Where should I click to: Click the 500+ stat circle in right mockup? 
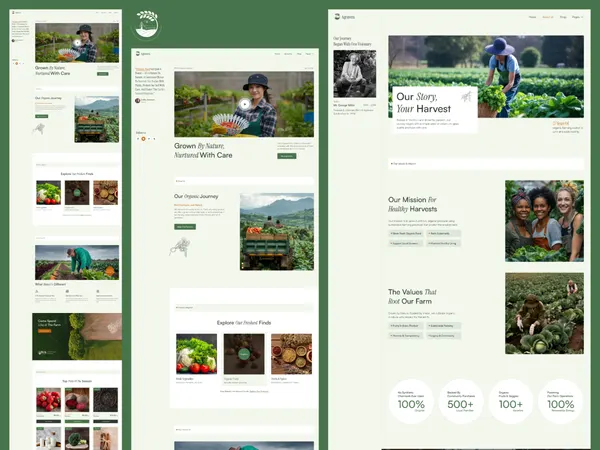(x=461, y=401)
